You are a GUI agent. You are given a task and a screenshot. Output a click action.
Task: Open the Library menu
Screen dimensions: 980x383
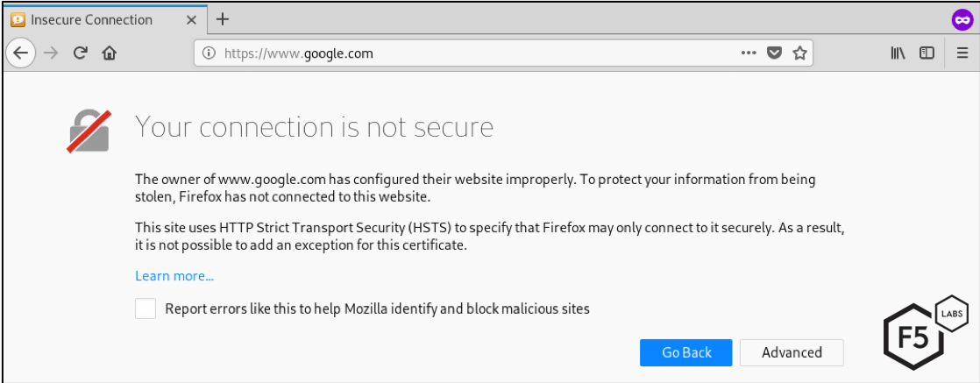[898, 53]
